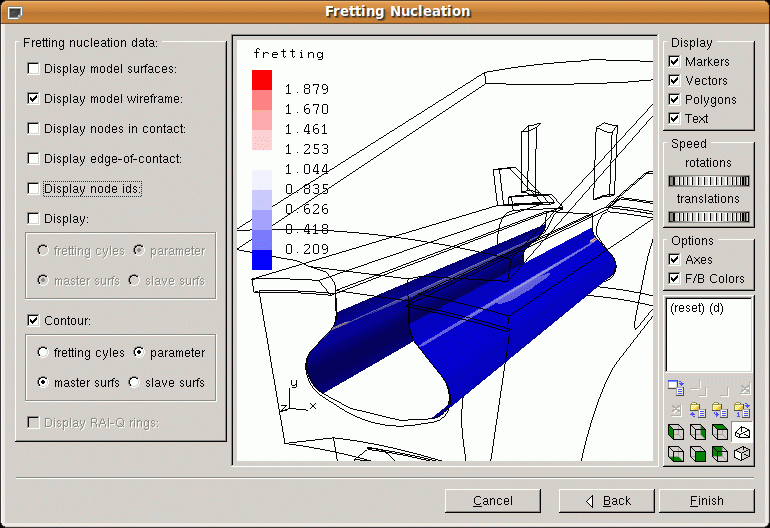
Task: Click the folder icon with down arrow
Action: click(719, 409)
